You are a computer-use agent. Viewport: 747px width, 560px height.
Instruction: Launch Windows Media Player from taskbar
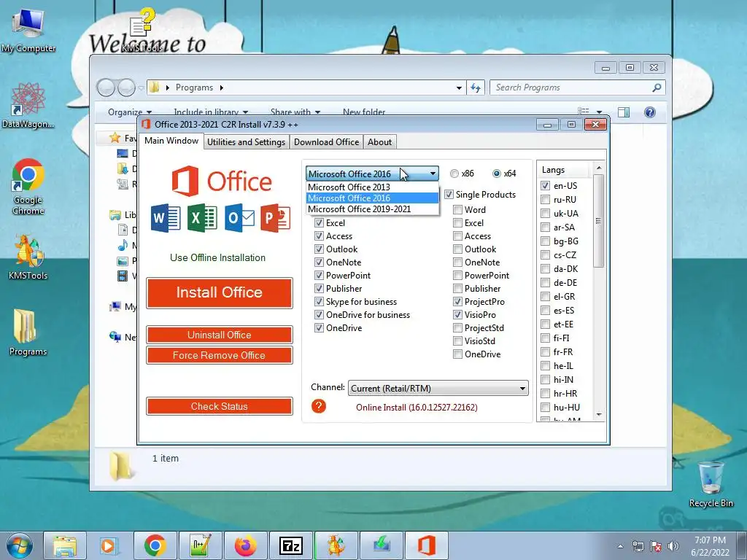click(x=109, y=545)
